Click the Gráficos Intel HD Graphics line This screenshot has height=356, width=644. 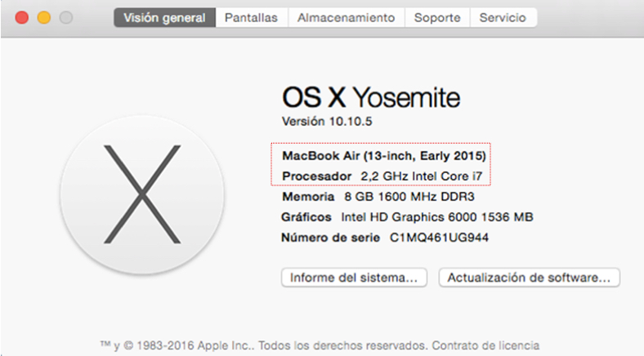pyautogui.click(x=407, y=217)
